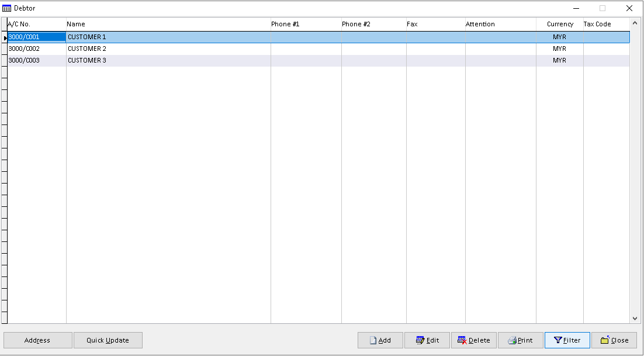Viewport: 644px width, 356px height.
Task: Click the scrollbar down arrow
Action: click(636, 319)
